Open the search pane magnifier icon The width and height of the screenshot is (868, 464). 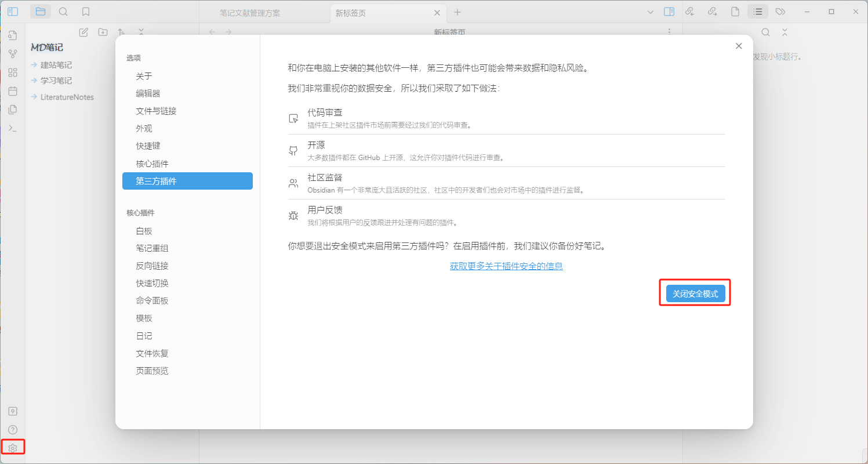coord(63,12)
